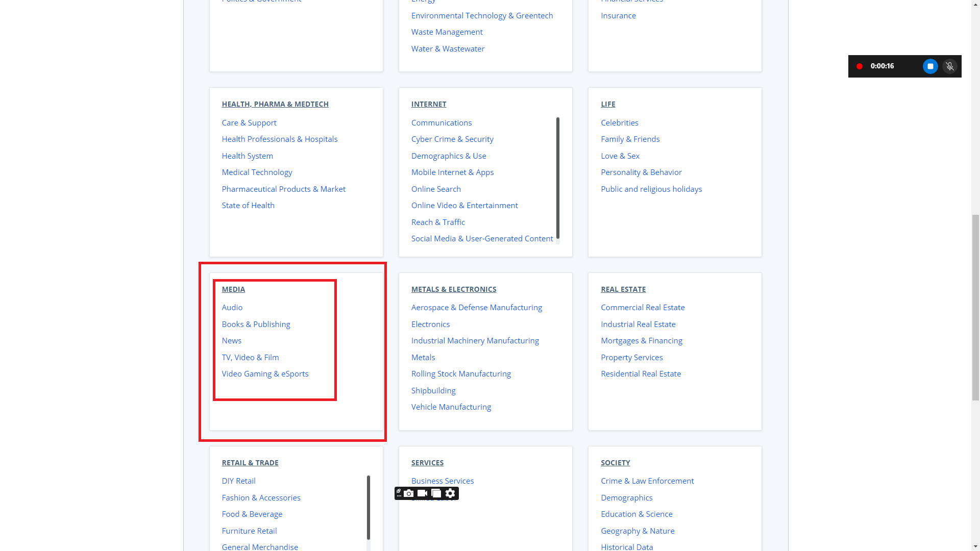
Task: Open the capture toolbar settings gear
Action: click(x=450, y=493)
